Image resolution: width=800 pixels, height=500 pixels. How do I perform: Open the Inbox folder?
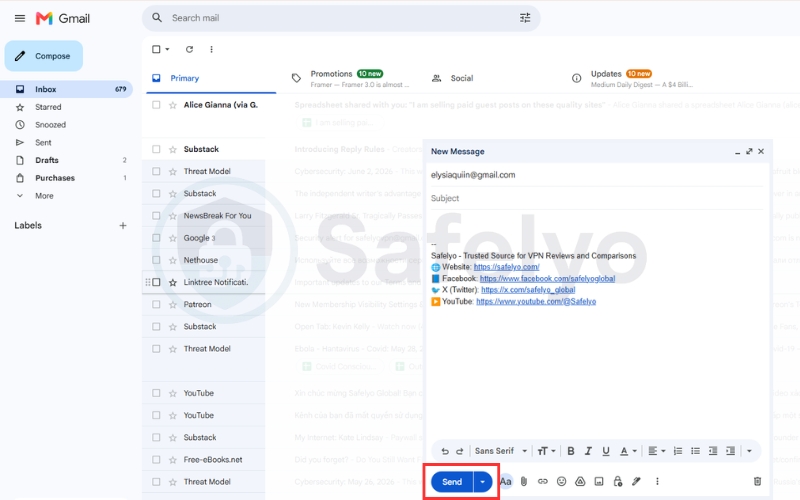66,89
